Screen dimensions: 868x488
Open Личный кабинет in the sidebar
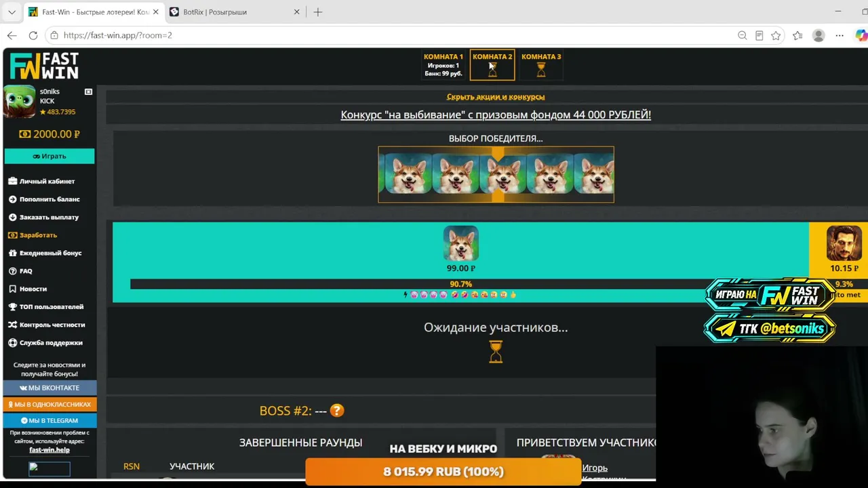(41, 181)
